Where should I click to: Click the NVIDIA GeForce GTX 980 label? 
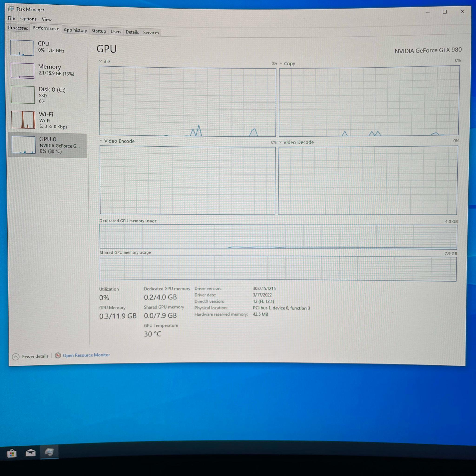428,50
